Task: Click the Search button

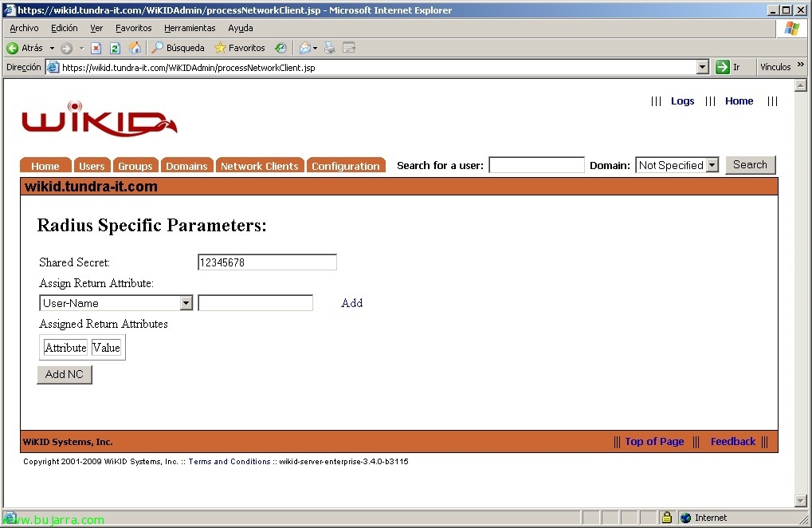Action: (750, 165)
